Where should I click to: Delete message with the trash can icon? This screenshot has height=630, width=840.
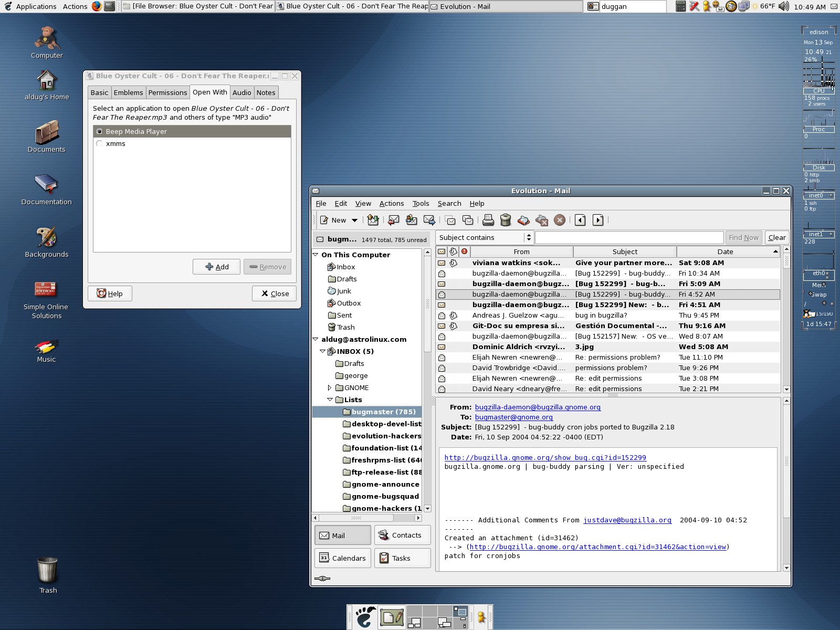506,220
